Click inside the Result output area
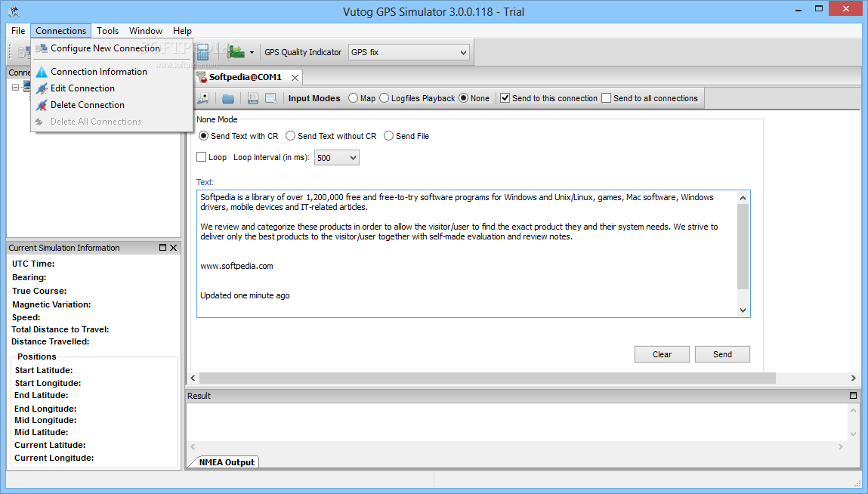This screenshot has height=494, width=868. pyautogui.click(x=517, y=421)
